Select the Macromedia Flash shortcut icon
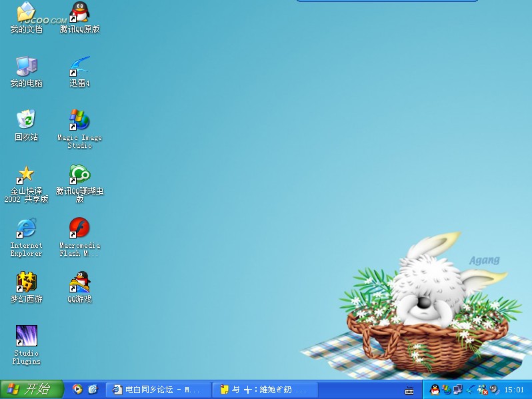The width and height of the screenshot is (532, 399). (x=79, y=228)
